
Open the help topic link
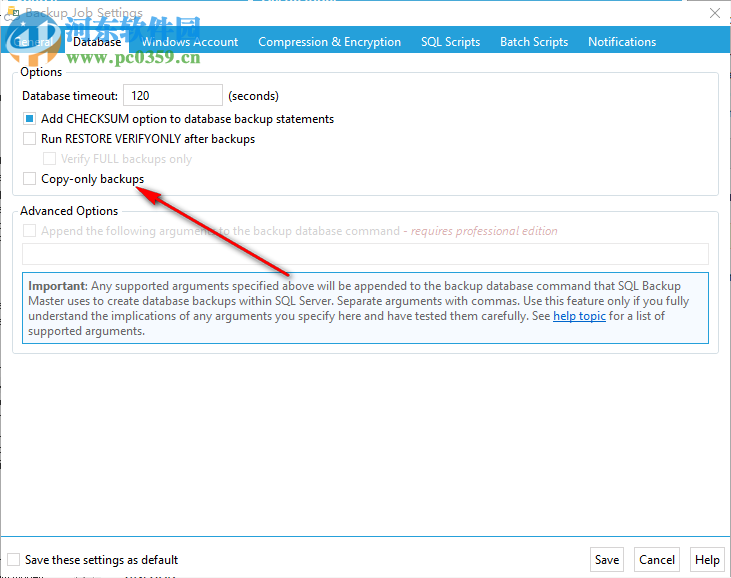pos(579,316)
